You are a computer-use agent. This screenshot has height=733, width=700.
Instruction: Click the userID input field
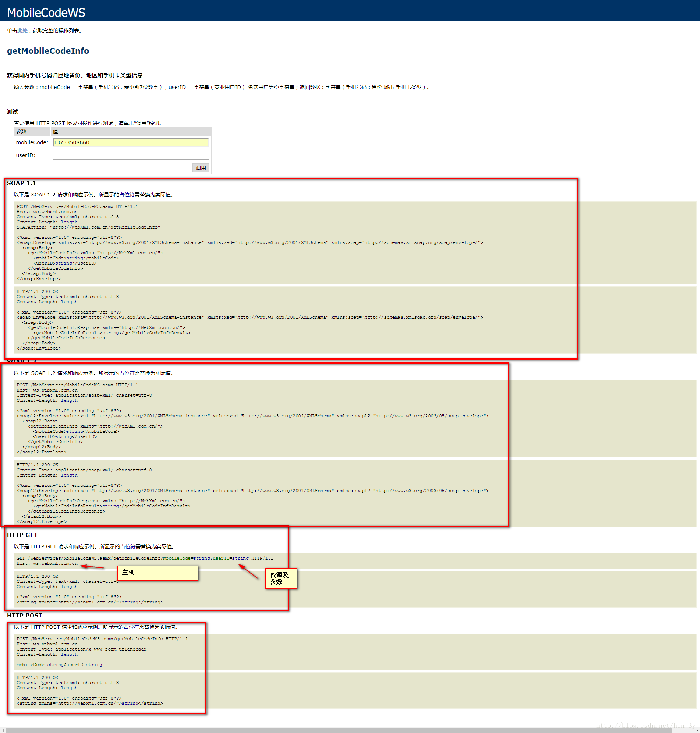point(131,155)
